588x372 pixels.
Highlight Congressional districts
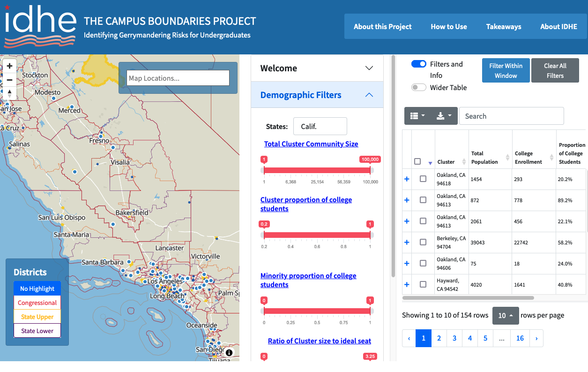tap(37, 303)
